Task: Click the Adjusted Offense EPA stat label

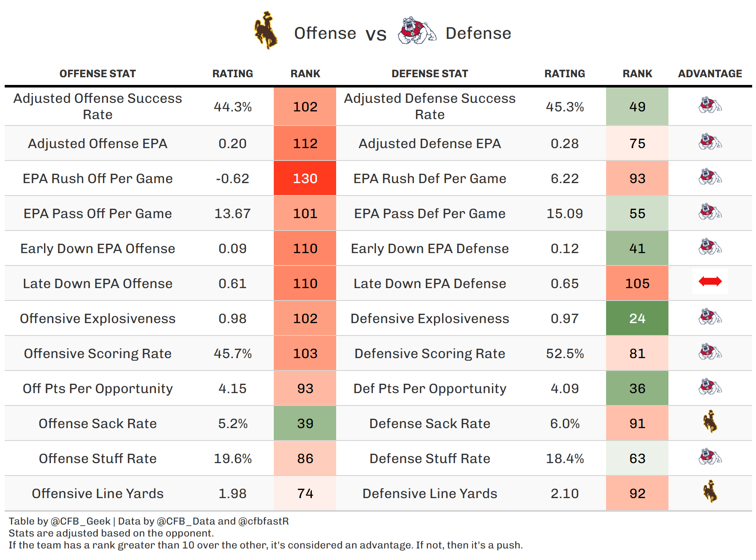Action: click(x=97, y=143)
